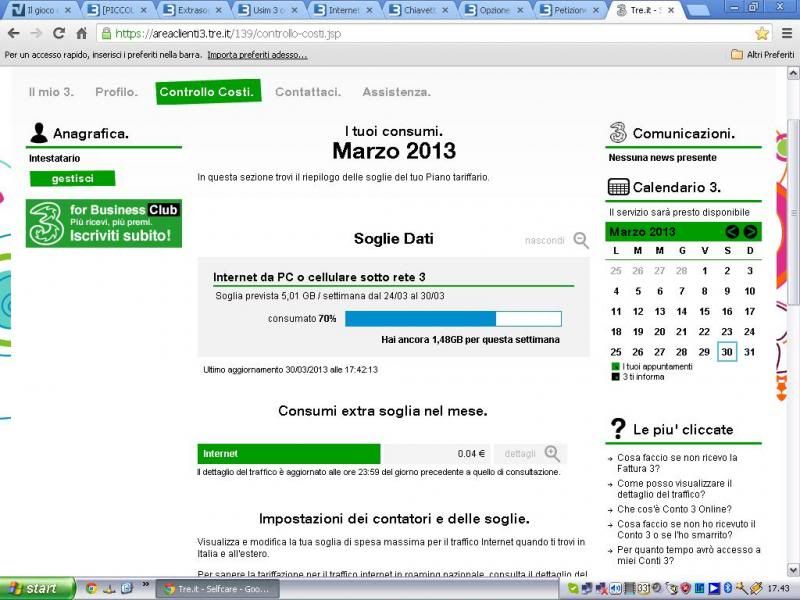800x600 pixels.
Task: Click 'Nessuna news presente' text
Action: click(x=662, y=158)
